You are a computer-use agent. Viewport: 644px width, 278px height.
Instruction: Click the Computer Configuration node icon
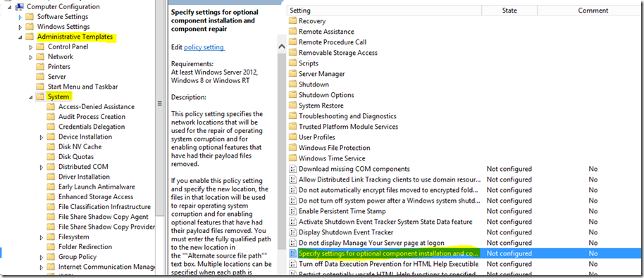[19, 6]
